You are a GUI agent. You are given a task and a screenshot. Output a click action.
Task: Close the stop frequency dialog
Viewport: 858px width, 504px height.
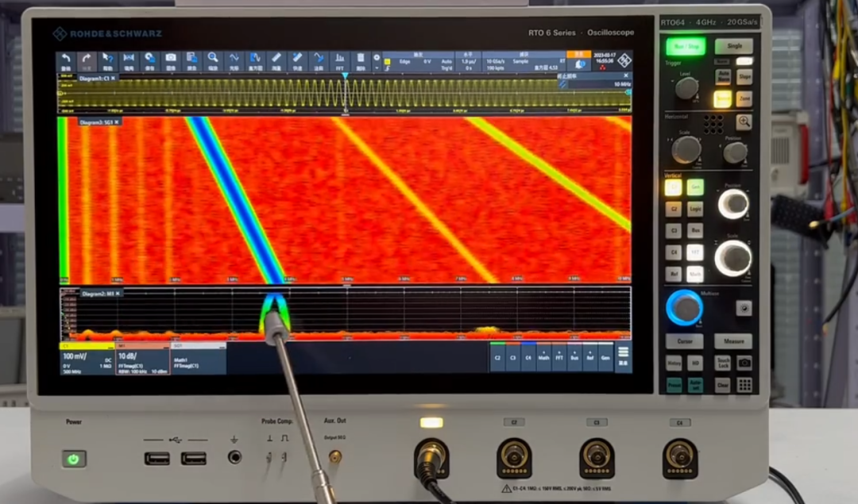coord(626,75)
